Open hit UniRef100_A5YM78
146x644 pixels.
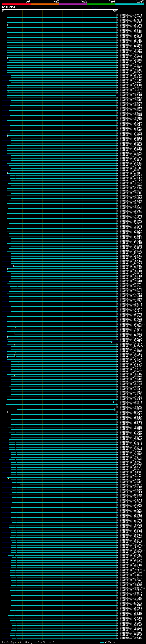click(131, 15)
